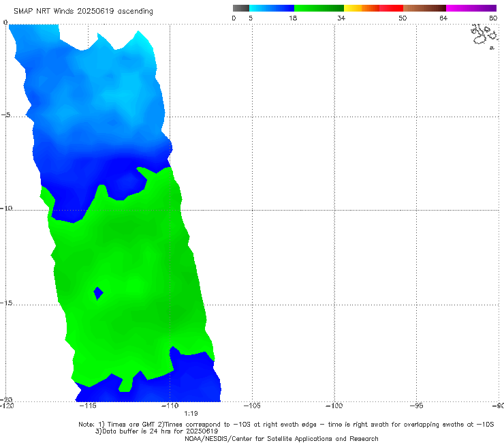Click the red colorbar segment before 50
The image size is (504, 443).
pyautogui.click(x=391, y=8)
